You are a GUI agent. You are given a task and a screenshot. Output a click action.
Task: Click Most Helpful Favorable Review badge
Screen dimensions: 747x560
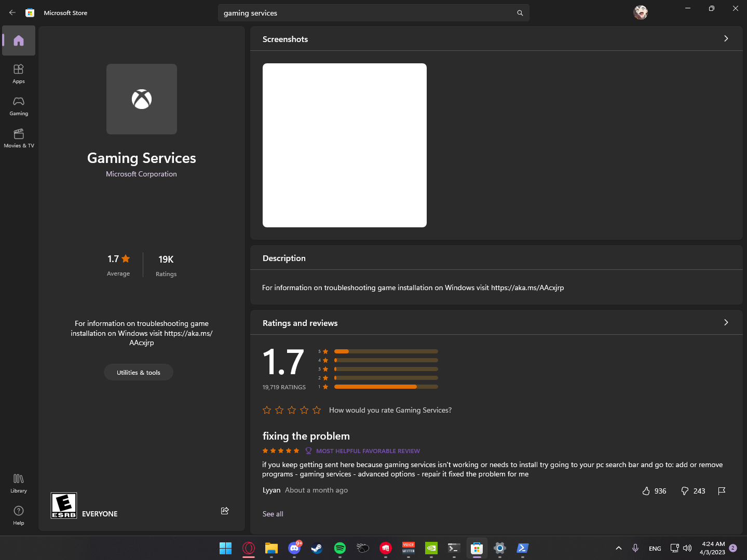pyautogui.click(x=362, y=451)
